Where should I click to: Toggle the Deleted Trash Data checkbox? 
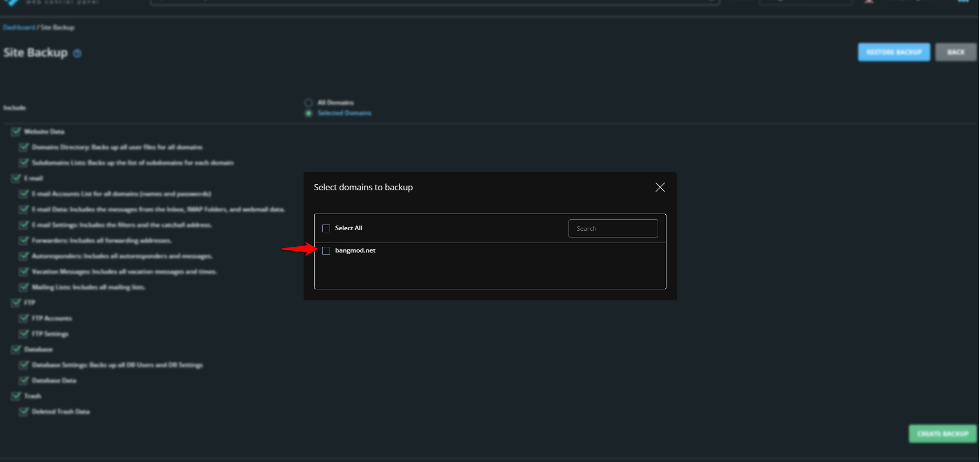pyautogui.click(x=24, y=412)
